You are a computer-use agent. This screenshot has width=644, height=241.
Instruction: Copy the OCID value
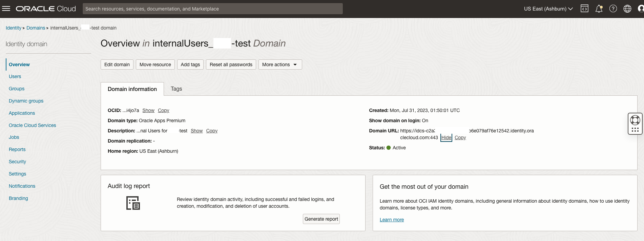[163, 110]
